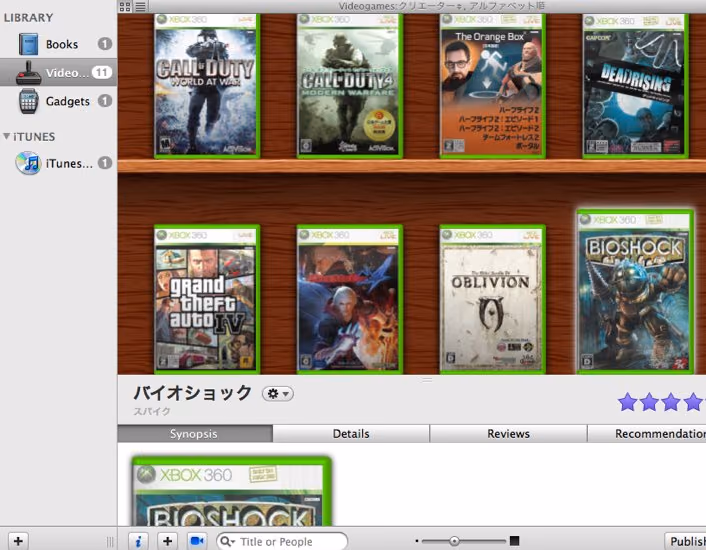Open the search scope magnifier dropdown
706x550 pixels.
pos(228,541)
